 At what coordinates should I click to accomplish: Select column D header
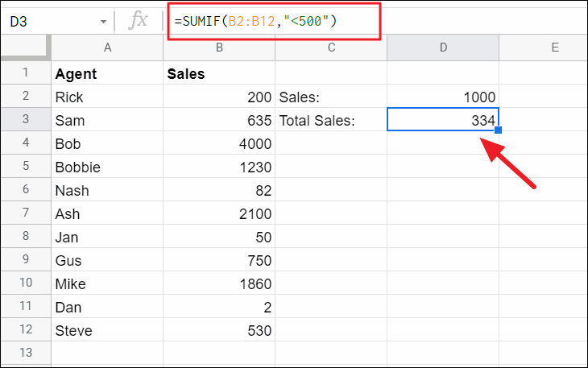[443, 48]
